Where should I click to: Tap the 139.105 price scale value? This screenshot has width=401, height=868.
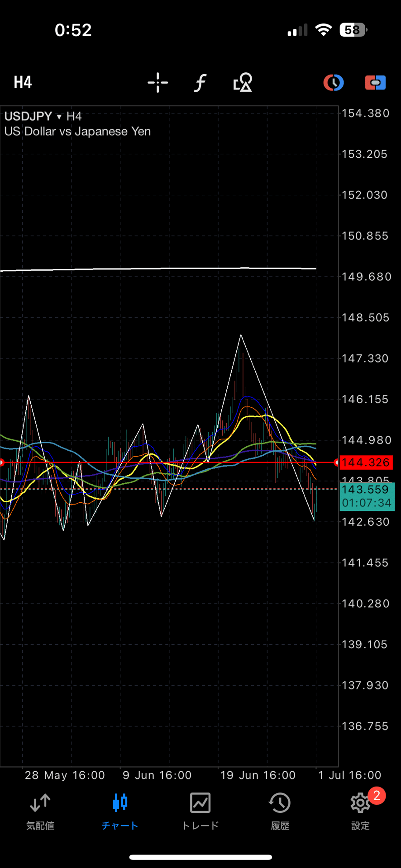tap(365, 645)
